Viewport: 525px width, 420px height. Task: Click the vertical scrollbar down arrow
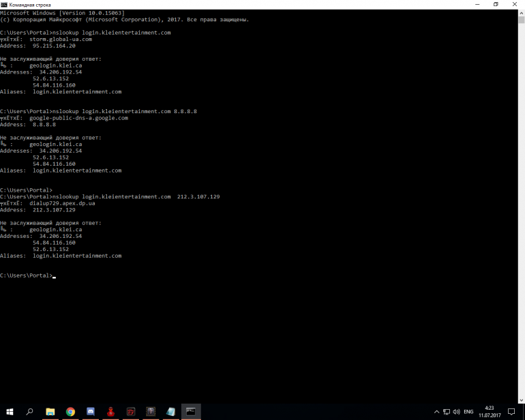click(521, 400)
